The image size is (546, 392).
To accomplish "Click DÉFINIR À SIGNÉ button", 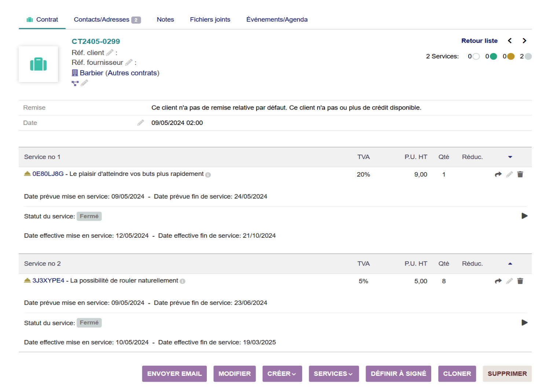I will pyautogui.click(x=398, y=374).
